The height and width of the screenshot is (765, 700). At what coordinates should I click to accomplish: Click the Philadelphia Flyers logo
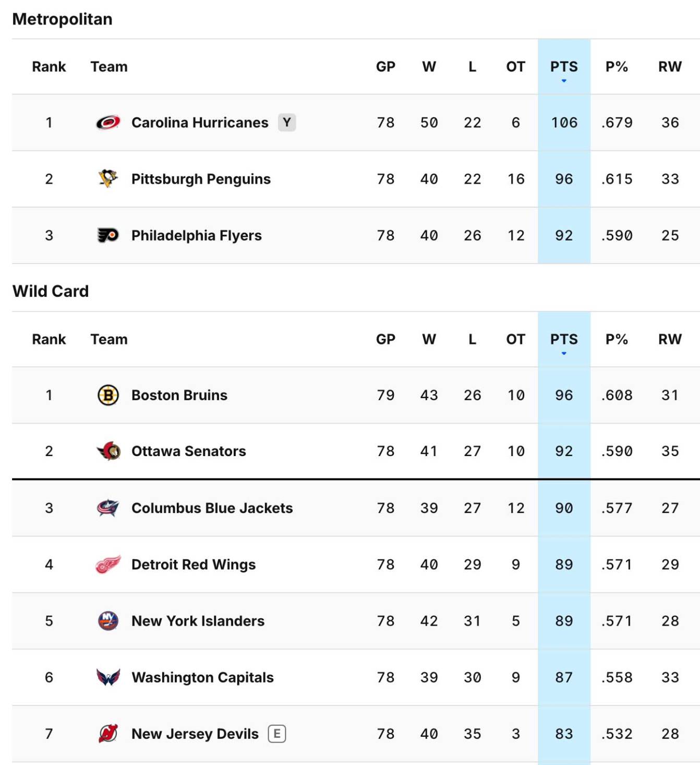pos(108,235)
